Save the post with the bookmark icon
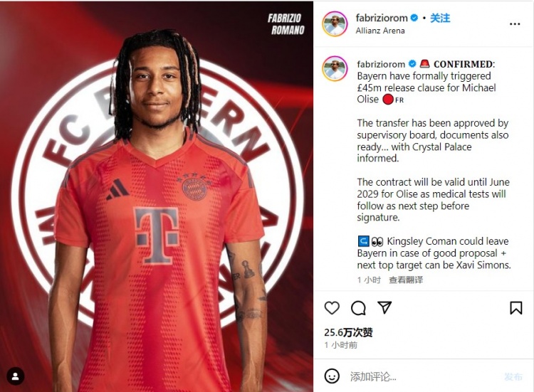The image size is (534, 392). coord(516,307)
